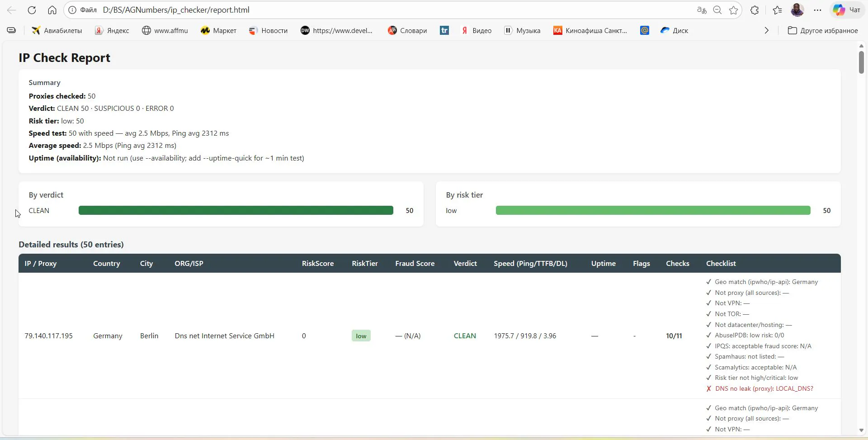Open the Словари bookmark

pyautogui.click(x=407, y=30)
